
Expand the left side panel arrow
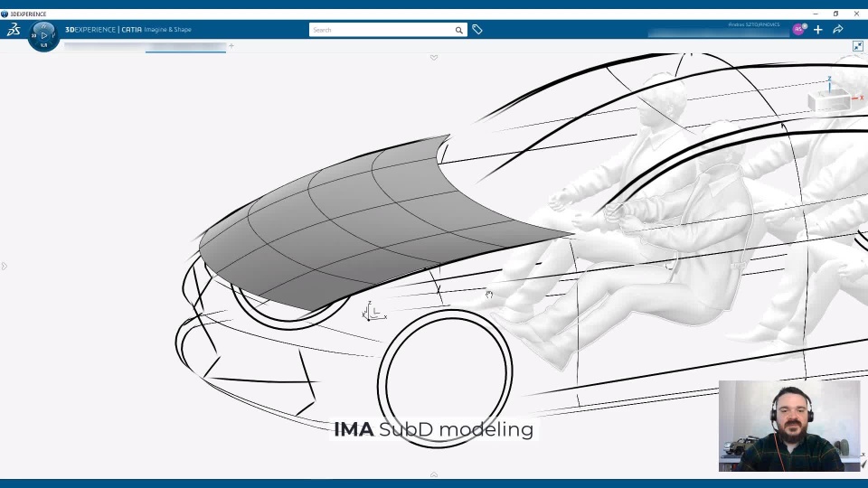(x=5, y=266)
